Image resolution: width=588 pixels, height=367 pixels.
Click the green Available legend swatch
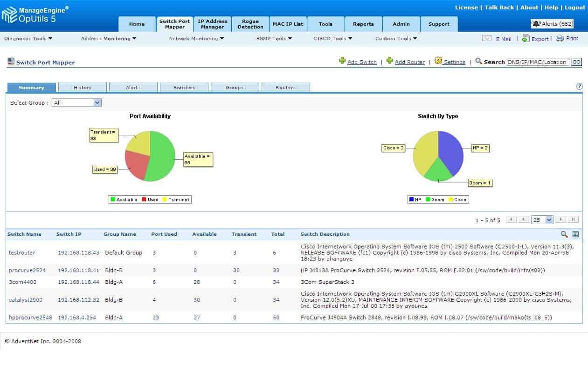[112, 199]
